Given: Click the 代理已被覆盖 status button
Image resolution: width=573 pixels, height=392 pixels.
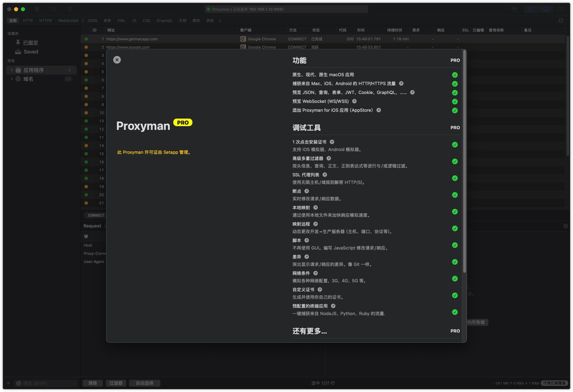Looking at the screenshot, I should click(555, 383).
